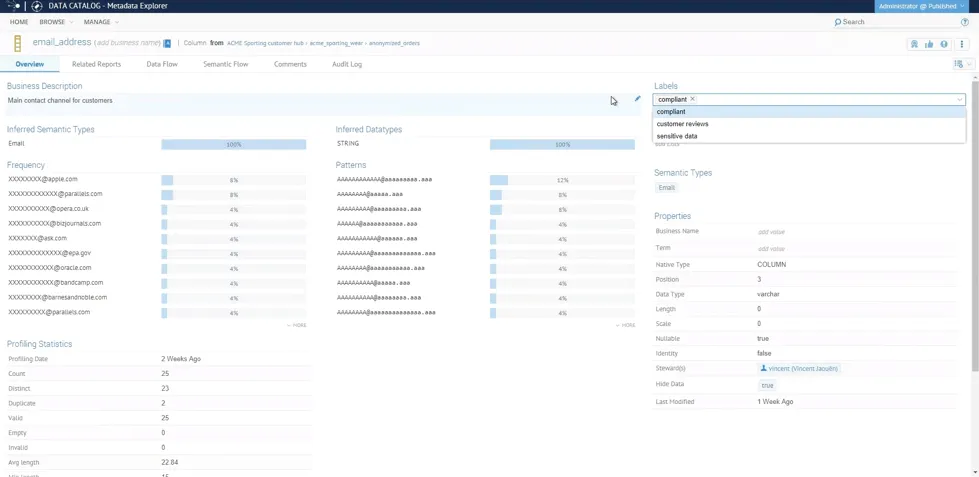Open the help question mark icon
The image size is (979, 477).
click(x=965, y=22)
